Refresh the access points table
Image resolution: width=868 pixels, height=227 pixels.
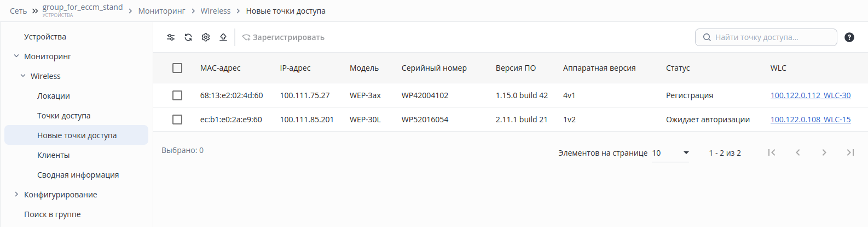click(x=188, y=37)
